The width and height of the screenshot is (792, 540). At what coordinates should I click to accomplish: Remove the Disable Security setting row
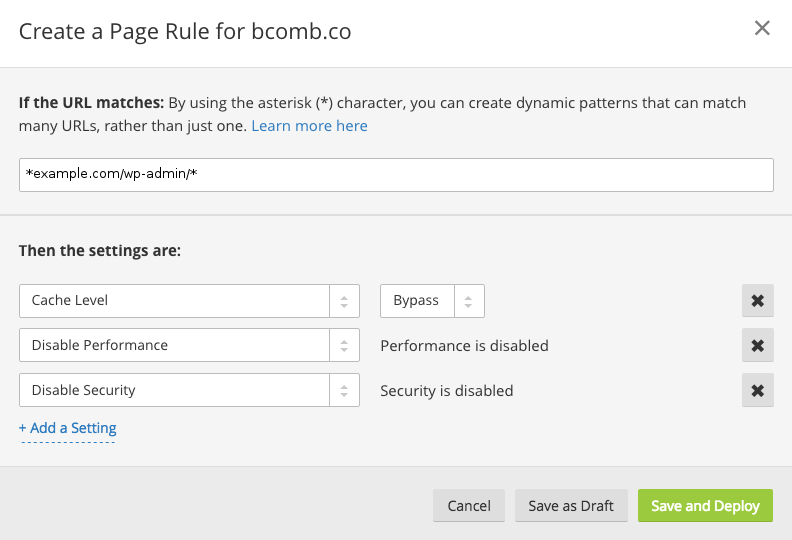click(757, 390)
